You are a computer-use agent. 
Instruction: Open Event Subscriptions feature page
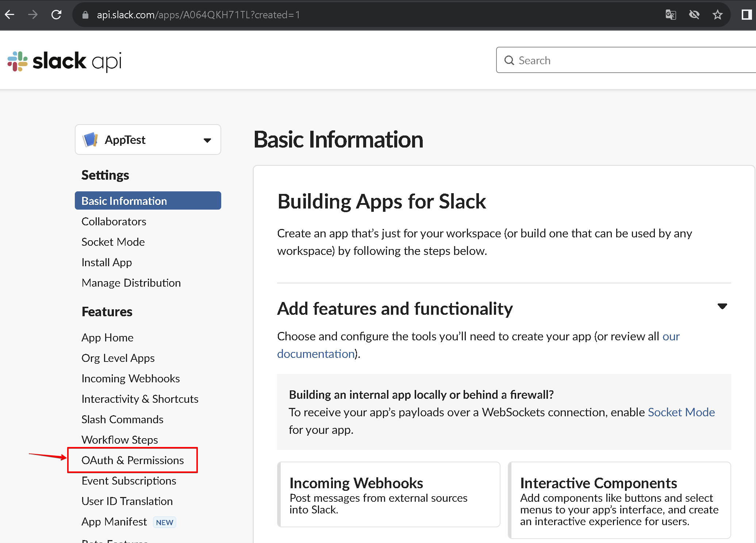129,481
